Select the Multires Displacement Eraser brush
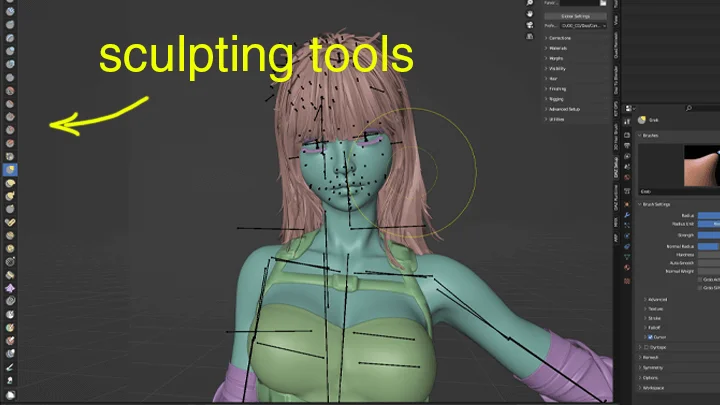 pos(10,341)
